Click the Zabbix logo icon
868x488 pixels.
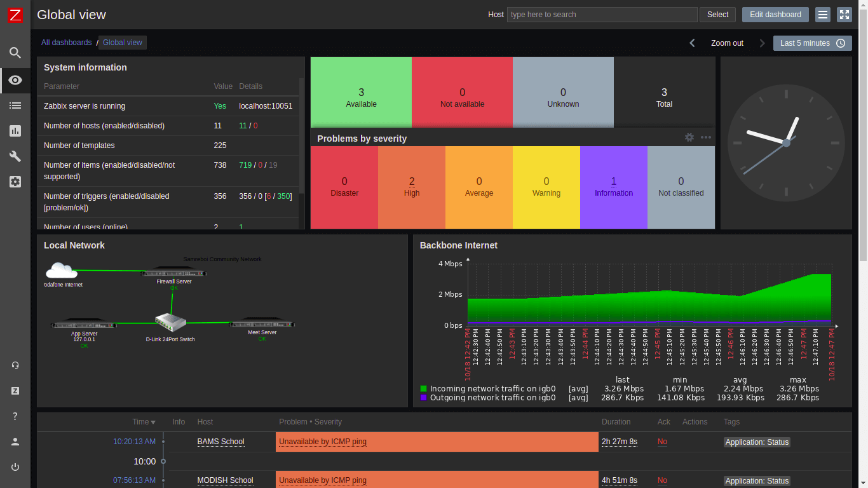15,15
